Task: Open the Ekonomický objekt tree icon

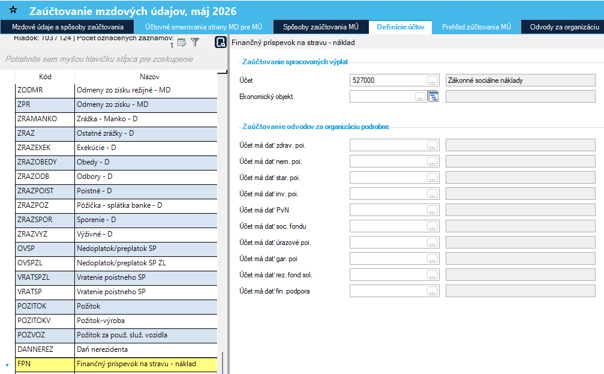Action: [x=433, y=96]
